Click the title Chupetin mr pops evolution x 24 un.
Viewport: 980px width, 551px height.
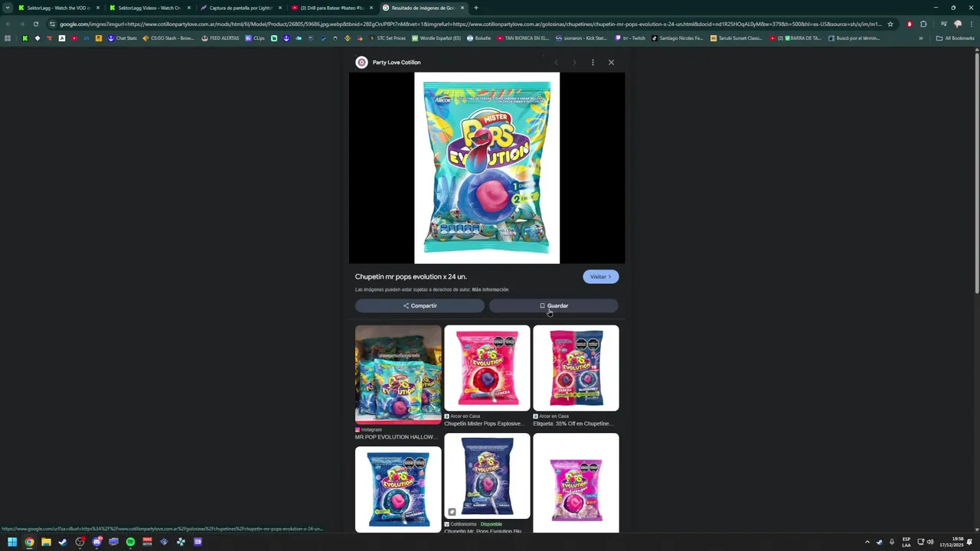tap(410, 276)
